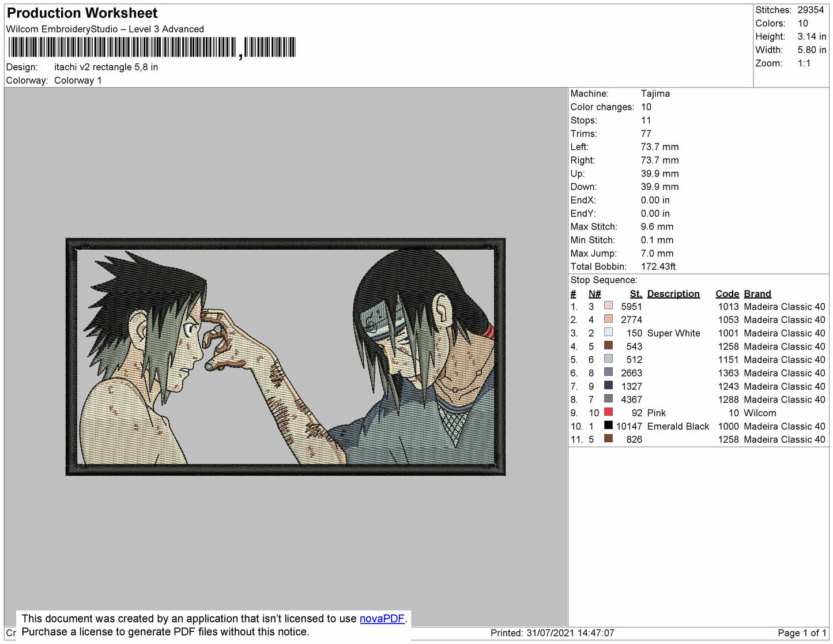The height and width of the screenshot is (644, 833).
Task: Click the Stops value 11
Action: (x=646, y=120)
